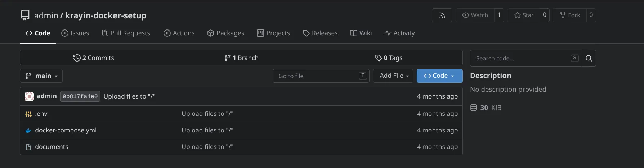Click 4 months ago in docker-compose.yml row

437,130
